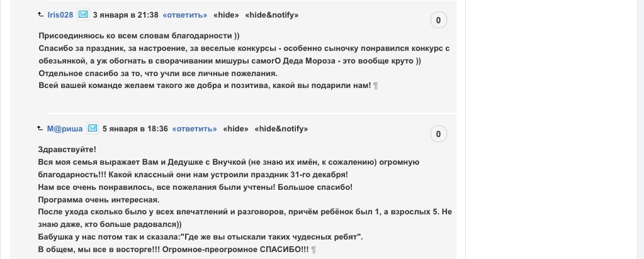Click «hide&notify» on Iris028's comment
Screen dimensions: 644x259
coord(271,14)
